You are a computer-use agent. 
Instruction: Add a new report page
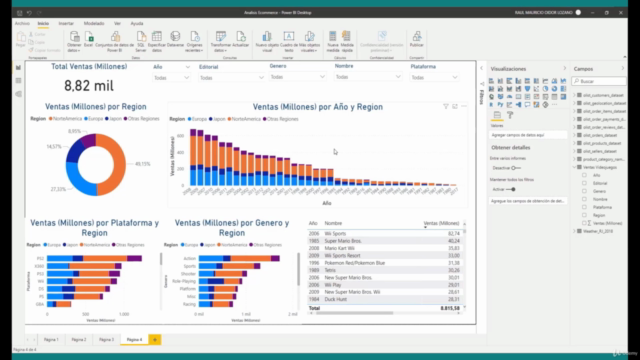point(155,340)
